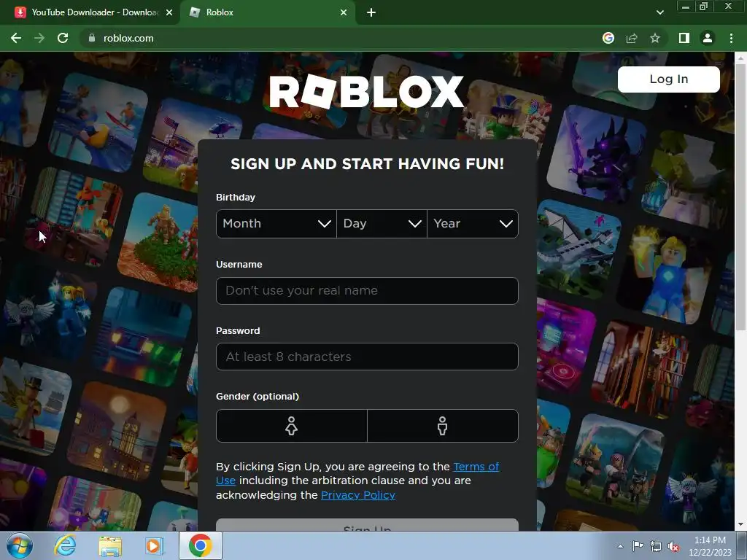Select the male gender option

pyautogui.click(x=443, y=426)
